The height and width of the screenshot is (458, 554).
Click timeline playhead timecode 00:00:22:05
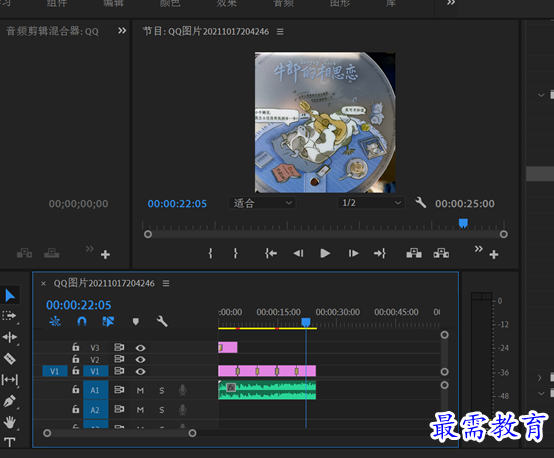click(x=79, y=305)
